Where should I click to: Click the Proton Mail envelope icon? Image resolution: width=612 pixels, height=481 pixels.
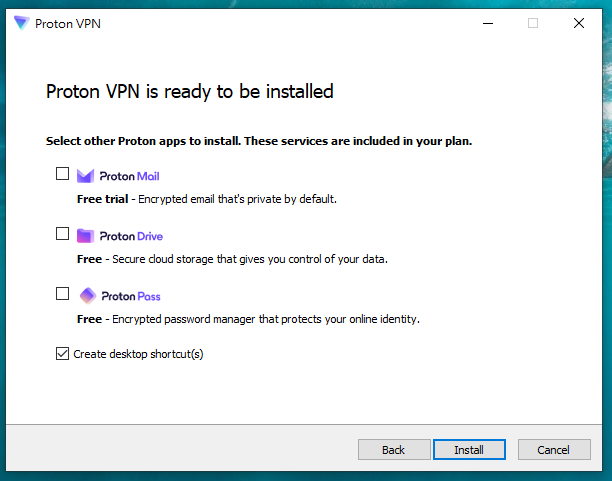[x=86, y=176]
